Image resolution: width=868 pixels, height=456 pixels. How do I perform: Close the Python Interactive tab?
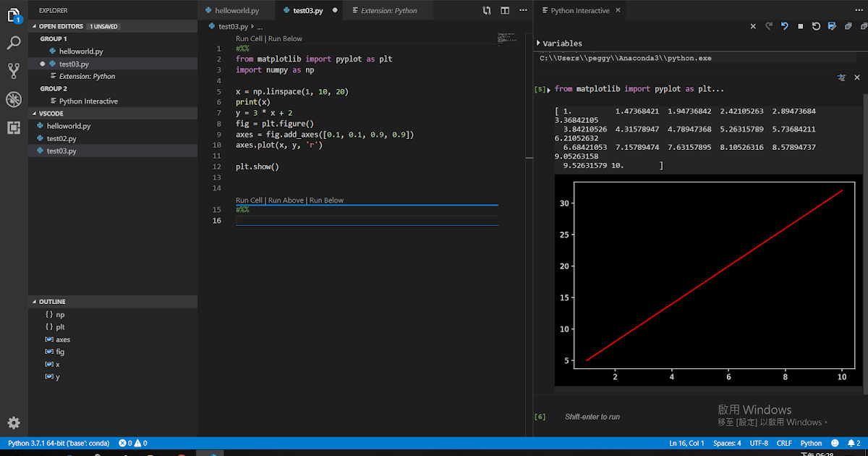[618, 11]
